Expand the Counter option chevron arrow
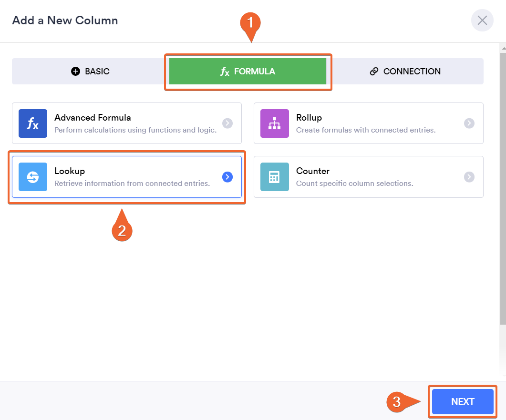The image size is (506, 420). tap(469, 177)
